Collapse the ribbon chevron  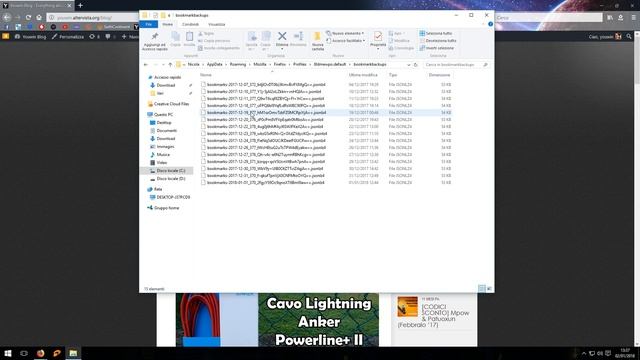click(483, 24)
